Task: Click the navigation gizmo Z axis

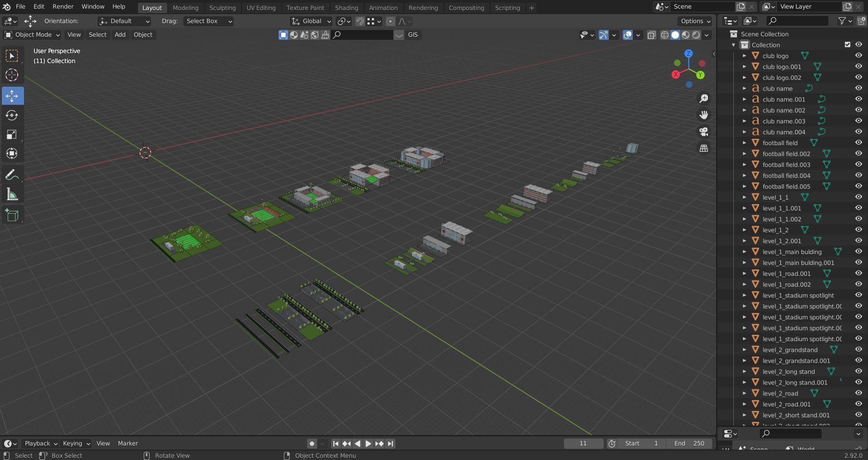Action: 689,54
